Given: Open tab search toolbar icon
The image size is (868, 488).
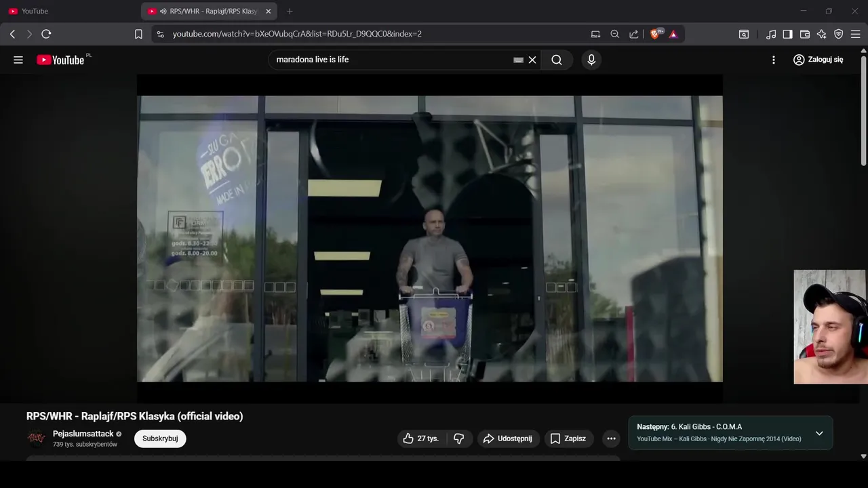Looking at the screenshot, I should point(744,34).
